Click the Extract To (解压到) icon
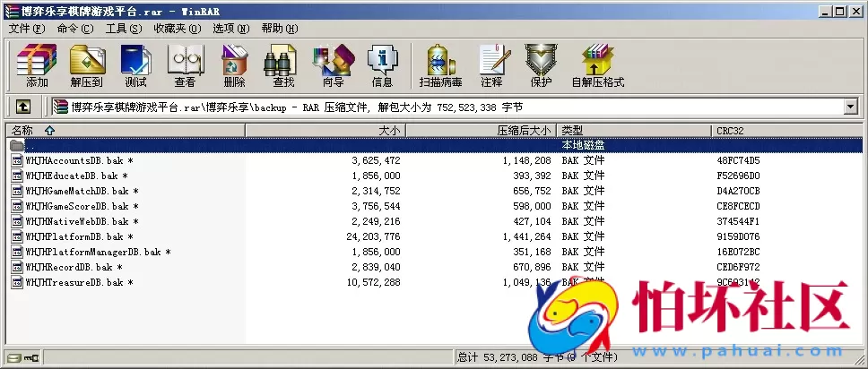The height and width of the screenshot is (369, 868). (x=87, y=66)
